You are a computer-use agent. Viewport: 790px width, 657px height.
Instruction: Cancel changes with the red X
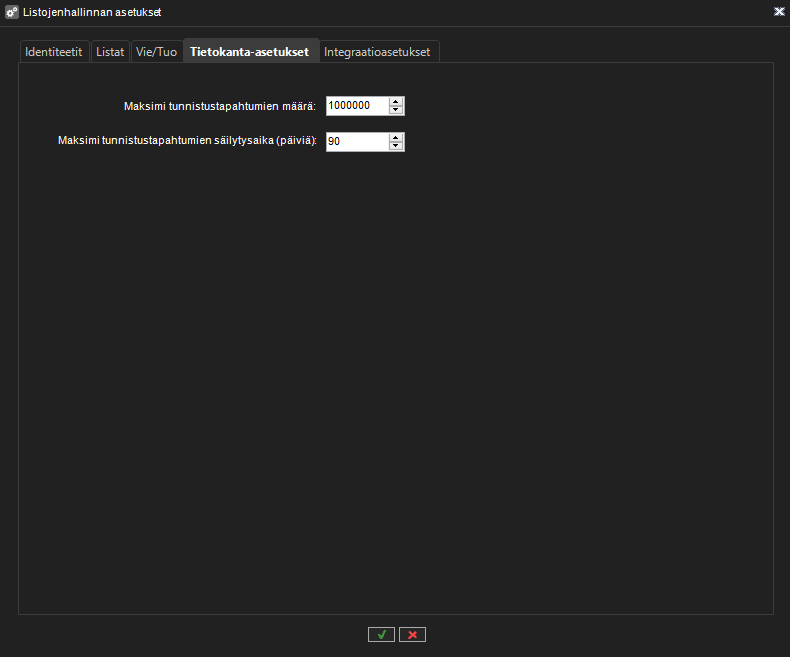[412, 634]
